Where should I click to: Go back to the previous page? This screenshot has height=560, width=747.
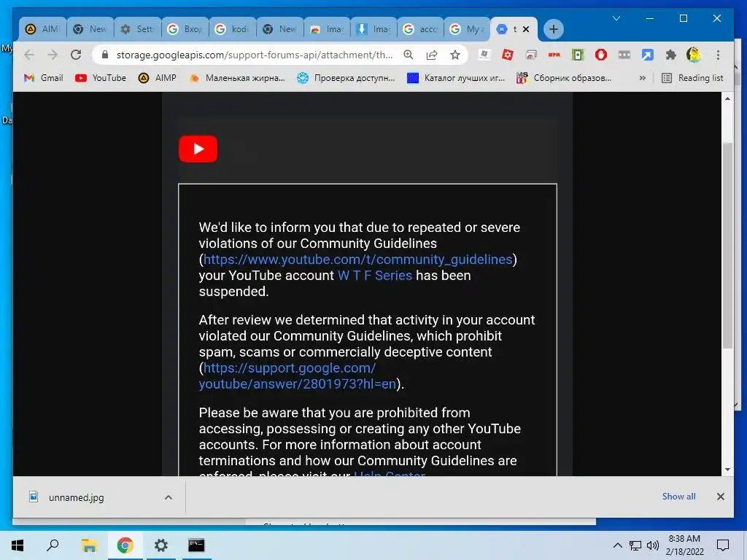pos(29,55)
